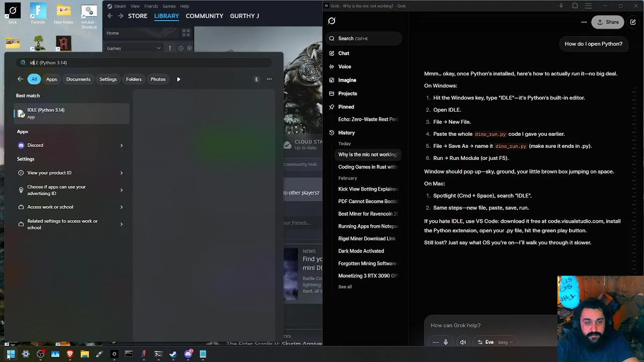The width and height of the screenshot is (644, 362).
Task: Click Share button in Grok
Action: [608, 22]
